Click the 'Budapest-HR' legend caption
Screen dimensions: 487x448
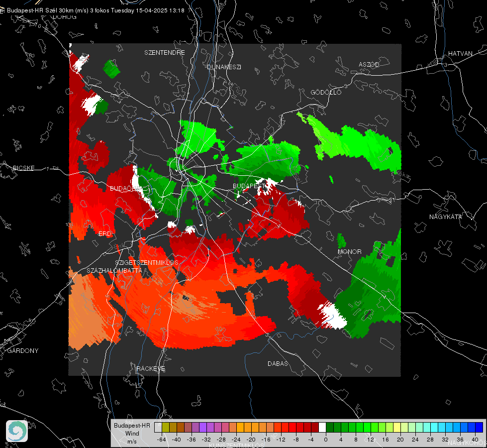(x=132, y=426)
